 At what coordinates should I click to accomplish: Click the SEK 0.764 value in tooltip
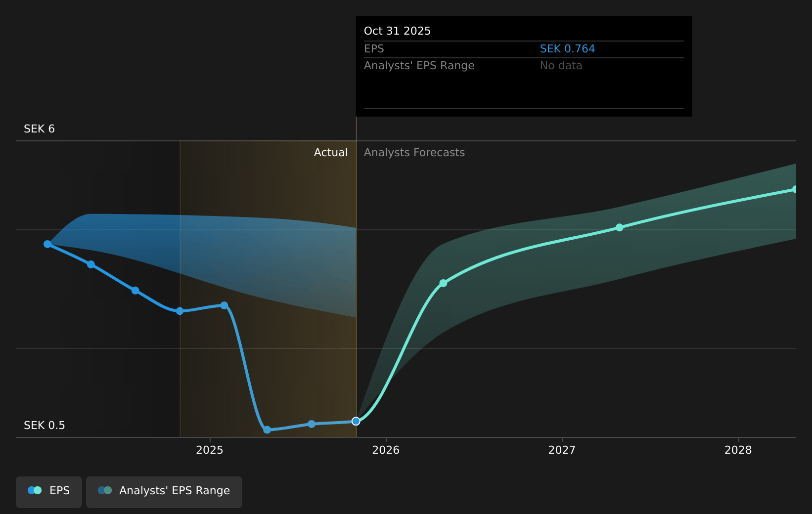click(x=567, y=49)
